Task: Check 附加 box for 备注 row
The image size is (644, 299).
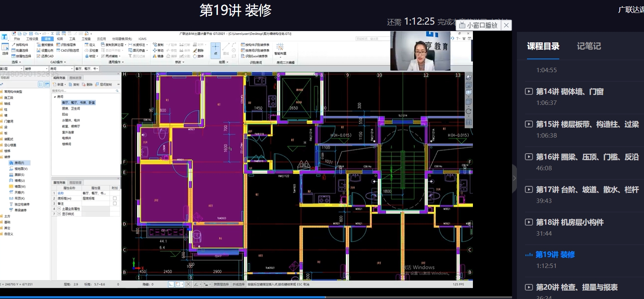Action: coord(115,203)
